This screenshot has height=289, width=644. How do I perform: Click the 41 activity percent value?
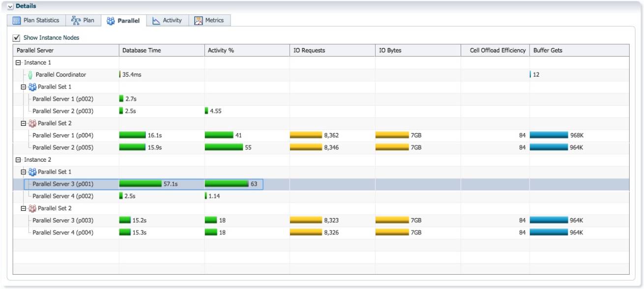tap(238, 135)
